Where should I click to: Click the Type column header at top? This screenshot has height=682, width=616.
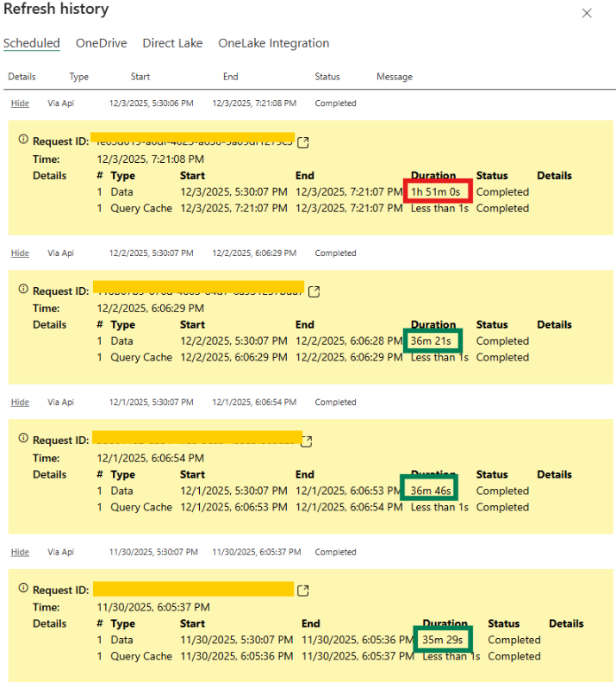(x=79, y=77)
